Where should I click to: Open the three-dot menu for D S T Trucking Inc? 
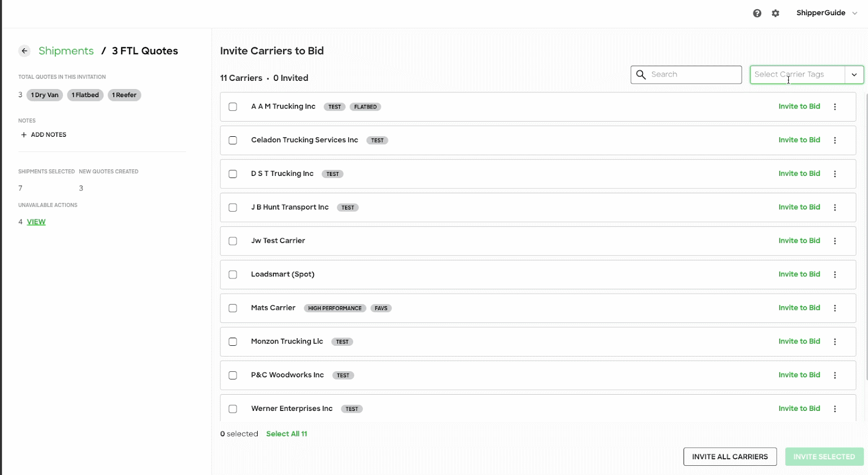[x=835, y=174]
